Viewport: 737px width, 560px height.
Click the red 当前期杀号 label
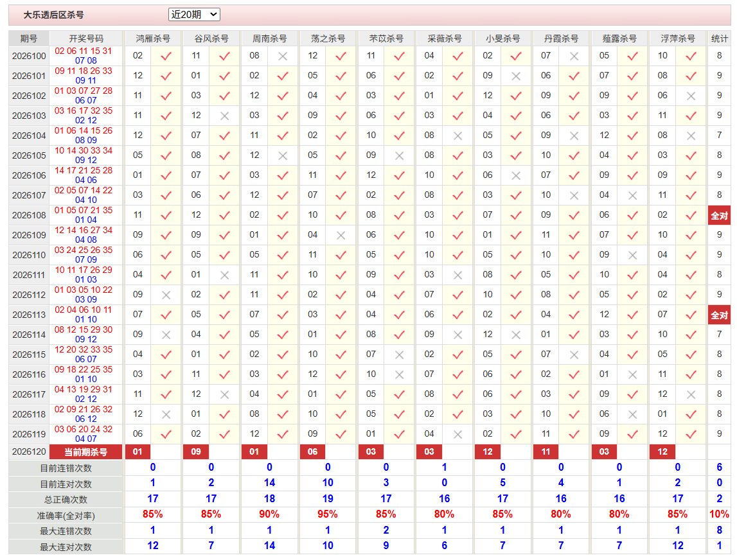pyautogui.click(x=85, y=452)
